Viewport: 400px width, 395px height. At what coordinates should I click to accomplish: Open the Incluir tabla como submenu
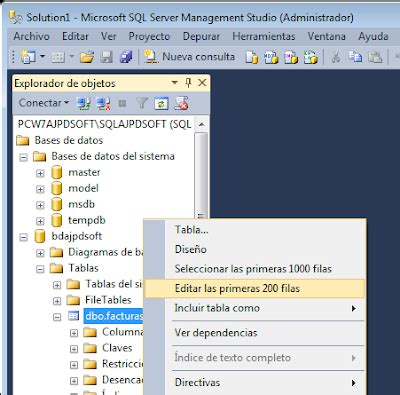(255, 308)
